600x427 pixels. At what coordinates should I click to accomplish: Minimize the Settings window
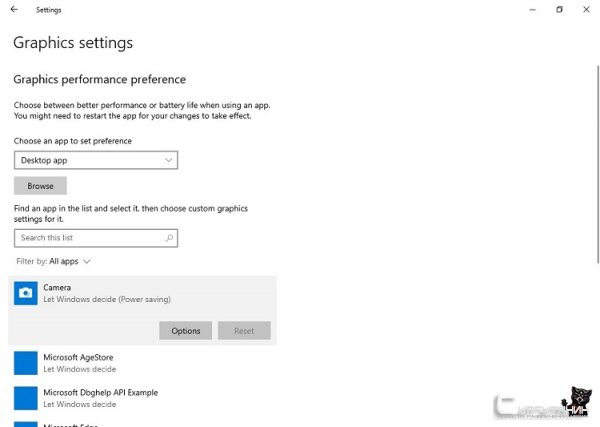(x=532, y=10)
